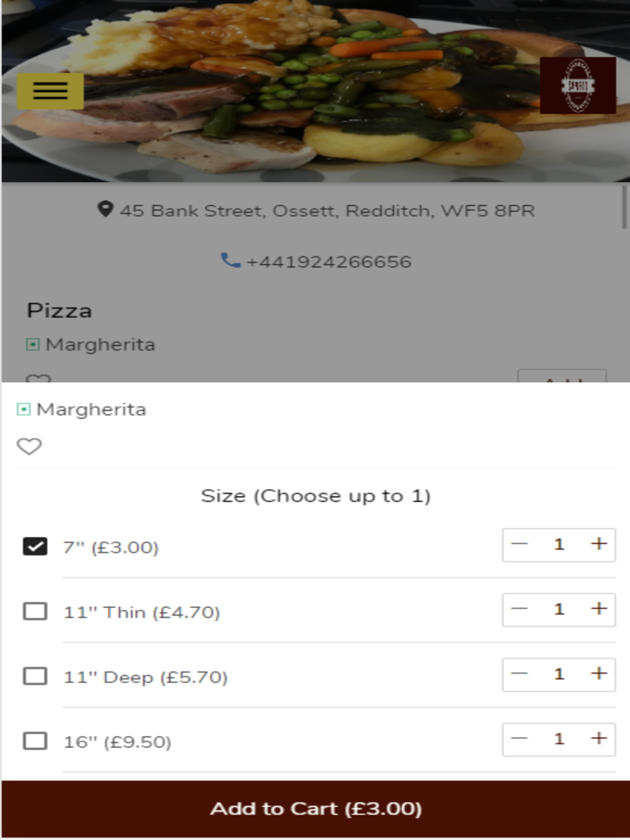Click the location pin icon
The width and height of the screenshot is (630, 840).
click(x=105, y=209)
